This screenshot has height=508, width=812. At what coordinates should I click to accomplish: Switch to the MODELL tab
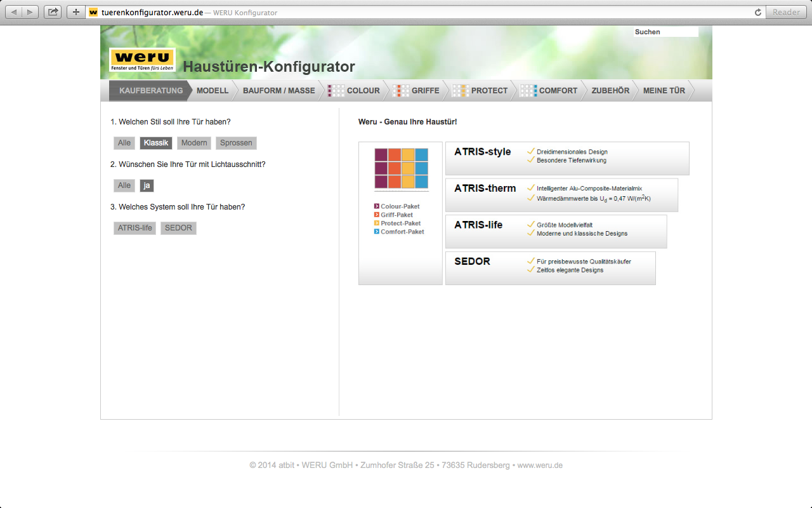click(x=213, y=91)
